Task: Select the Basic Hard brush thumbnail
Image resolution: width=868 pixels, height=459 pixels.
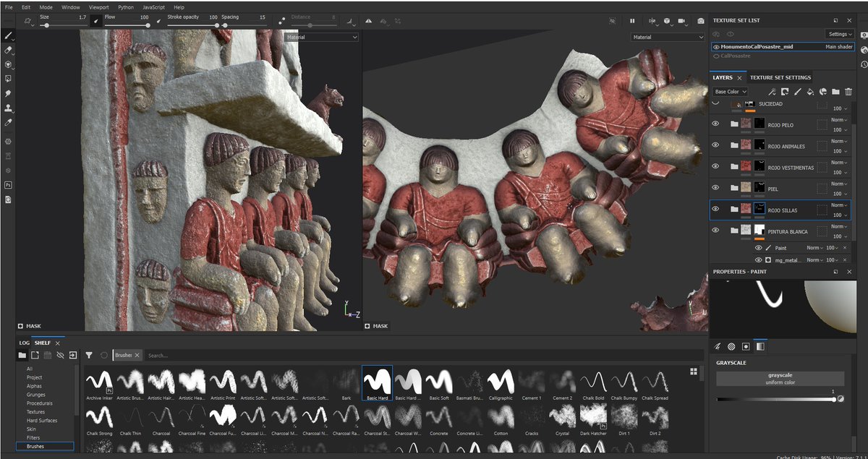Action: [x=377, y=383]
